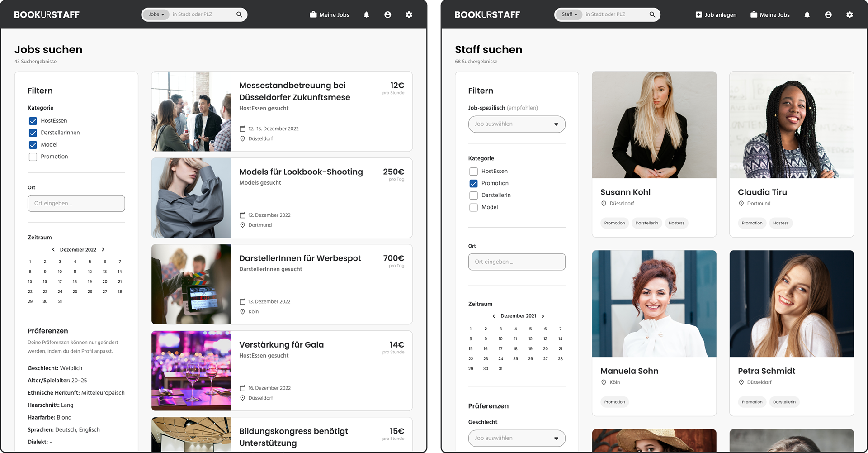The height and width of the screenshot is (453, 868).
Task: Select day 16 in Dezember 2022 calendar
Action: tap(45, 281)
